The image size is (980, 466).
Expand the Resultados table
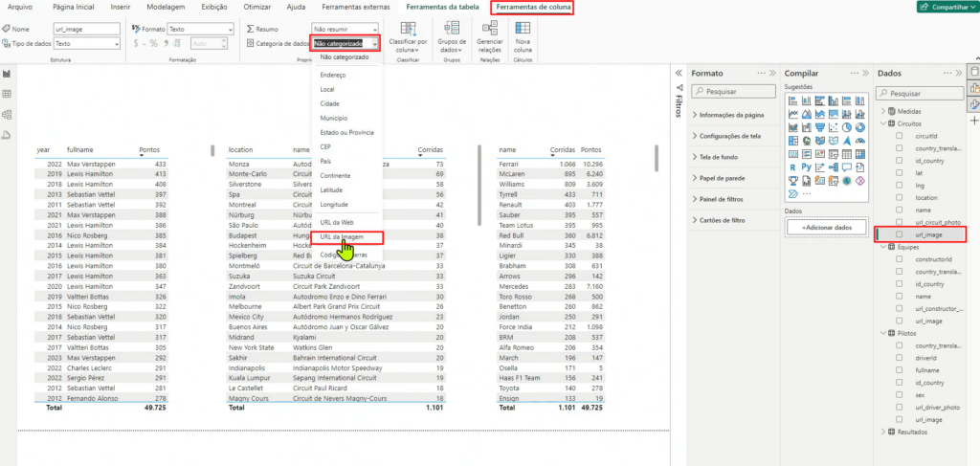(882, 433)
